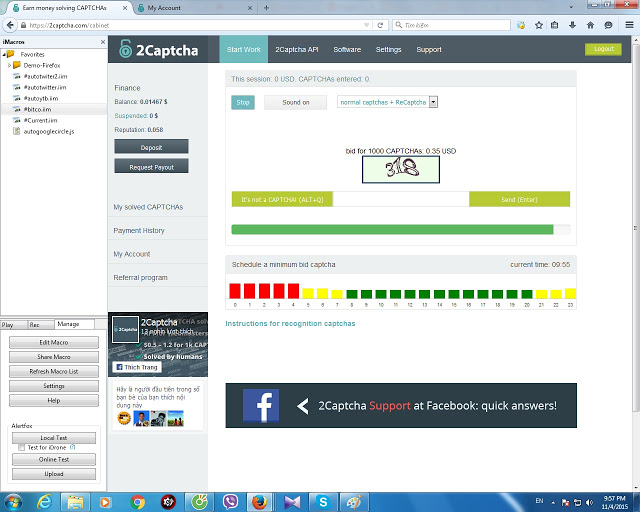Launch Google Chrome from taskbar
This screenshot has width=640, height=512.
coord(138,502)
